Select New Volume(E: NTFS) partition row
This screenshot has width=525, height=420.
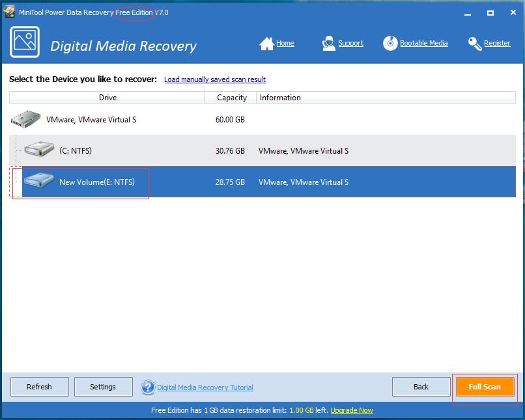(262, 182)
